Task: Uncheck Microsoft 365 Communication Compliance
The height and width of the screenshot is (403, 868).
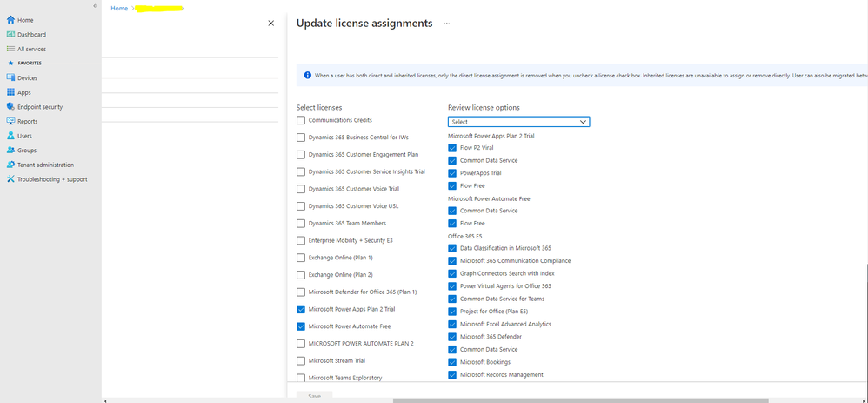Action: [x=452, y=261]
